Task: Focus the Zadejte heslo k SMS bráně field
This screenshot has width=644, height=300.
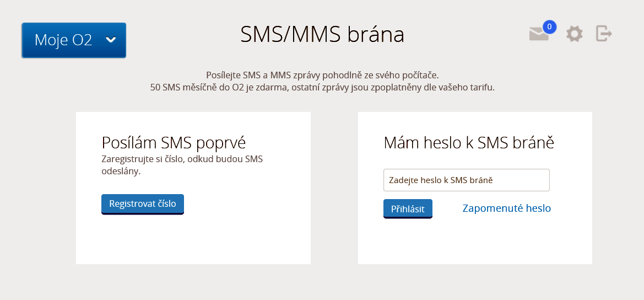Action: [x=466, y=180]
